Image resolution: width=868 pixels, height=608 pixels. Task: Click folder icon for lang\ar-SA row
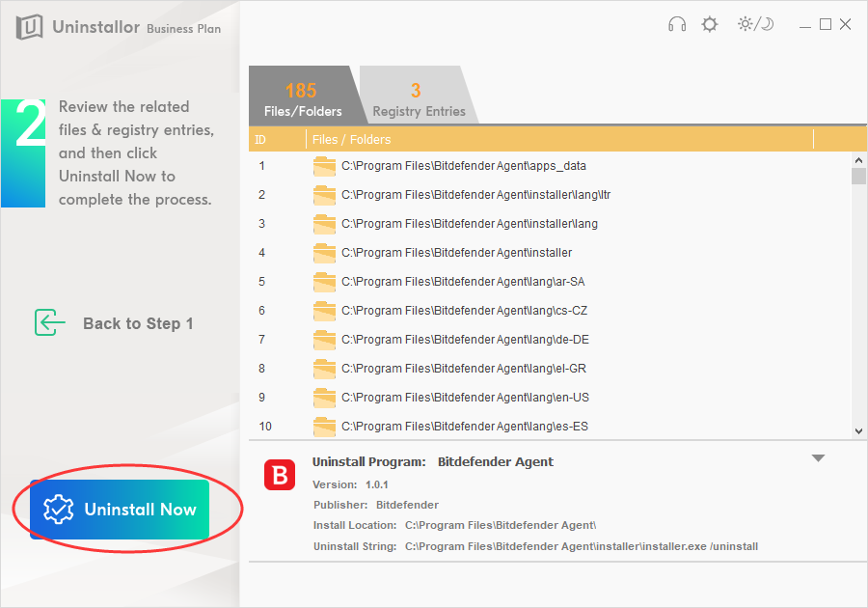click(x=324, y=282)
